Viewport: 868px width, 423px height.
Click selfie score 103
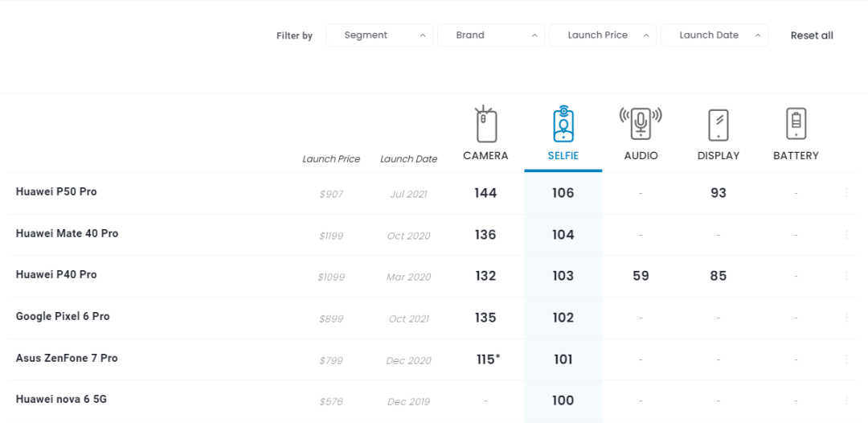(x=563, y=276)
